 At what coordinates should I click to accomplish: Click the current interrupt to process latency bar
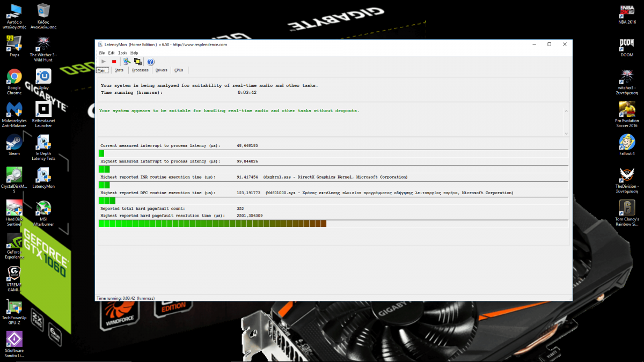pyautogui.click(x=333, y=153)
